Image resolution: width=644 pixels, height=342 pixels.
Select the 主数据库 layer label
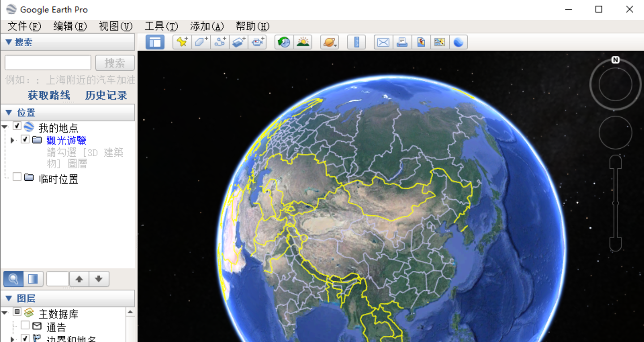[x=59, y=314]
